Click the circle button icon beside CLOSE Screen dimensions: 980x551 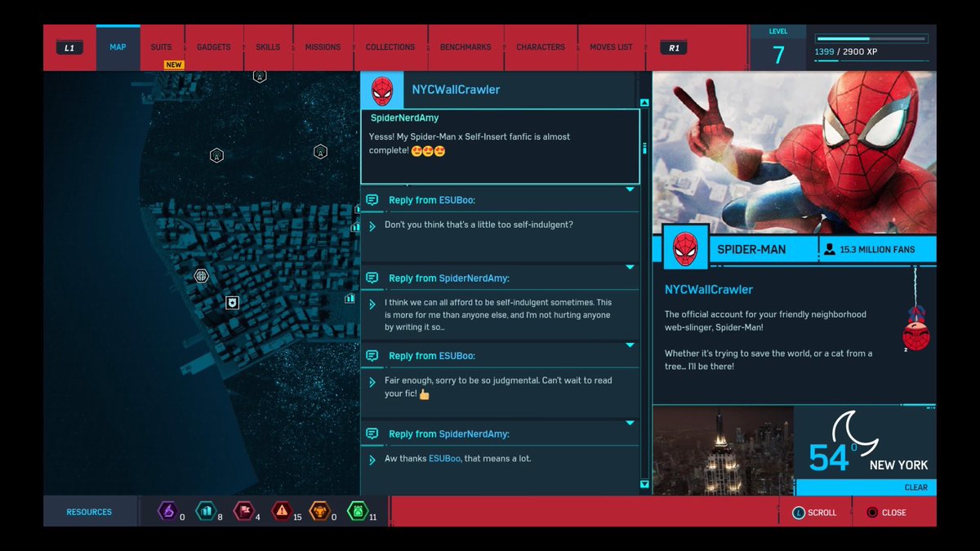tap(872, 513)
